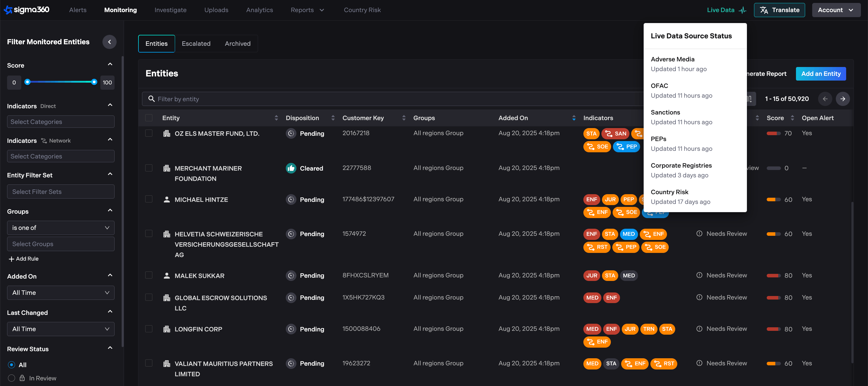Viewport: 868px width, 386px height.
Task: Click person icon beside MICHAEL HINTZE
Action: tap(167, 199)
